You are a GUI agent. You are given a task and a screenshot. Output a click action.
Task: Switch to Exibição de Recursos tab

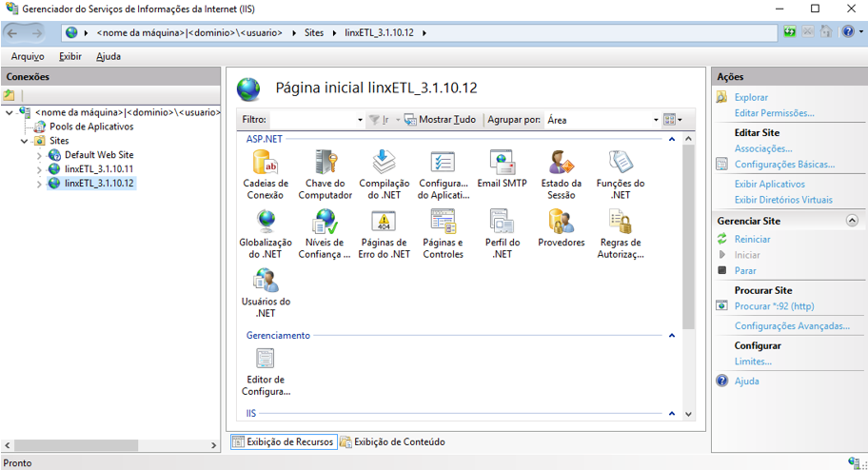pos(284,441)
